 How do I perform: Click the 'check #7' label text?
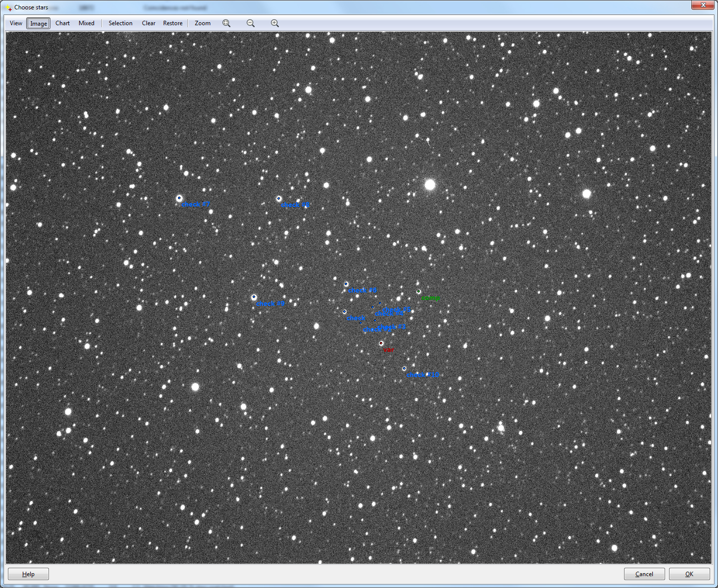(x=196, y=204)
